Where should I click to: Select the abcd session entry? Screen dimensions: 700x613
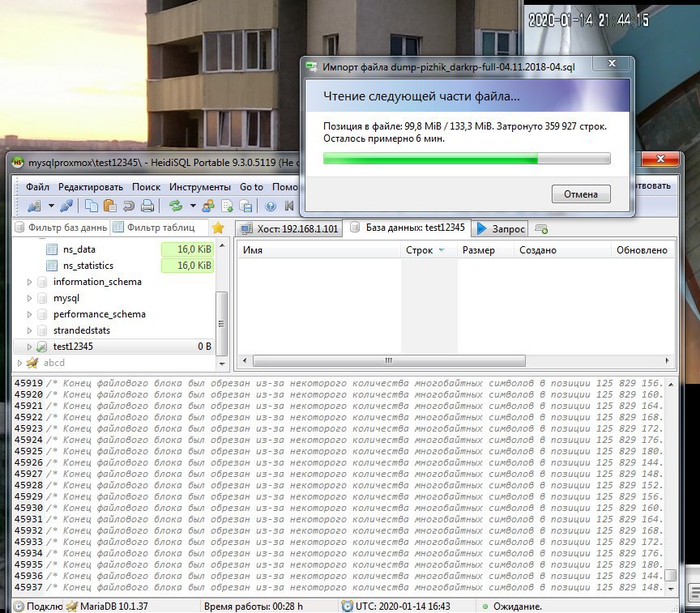pos(54,363)
